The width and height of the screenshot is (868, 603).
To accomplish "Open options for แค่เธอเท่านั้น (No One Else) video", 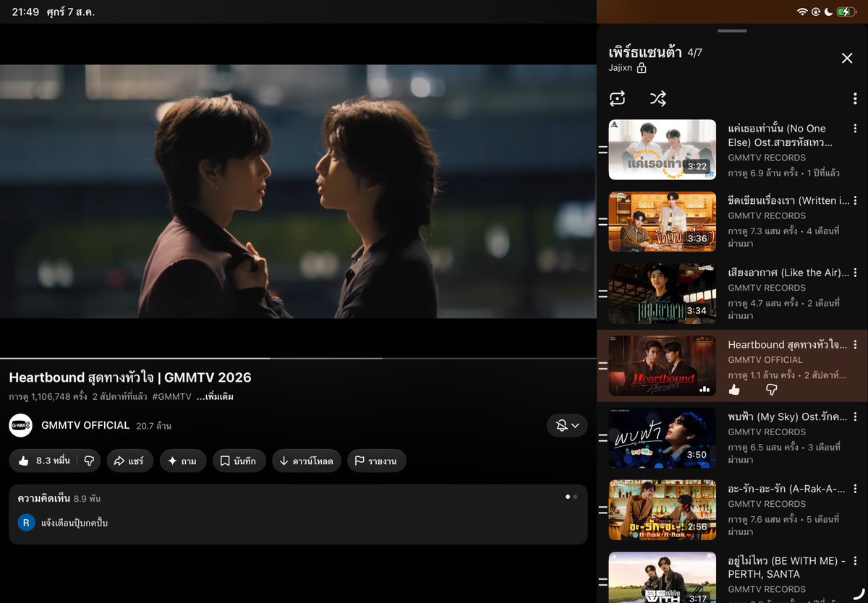I will 855,129.
